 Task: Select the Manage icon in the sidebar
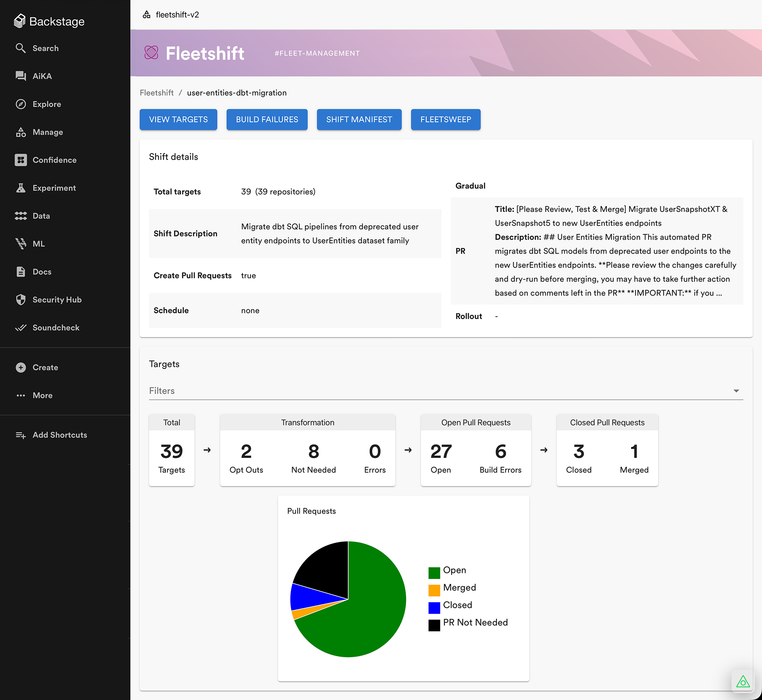point(21,132)
